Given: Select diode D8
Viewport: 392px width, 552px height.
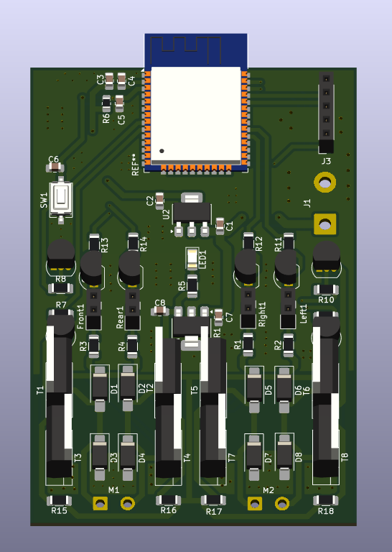Looking at the screenshot, I should coord(284,457).
